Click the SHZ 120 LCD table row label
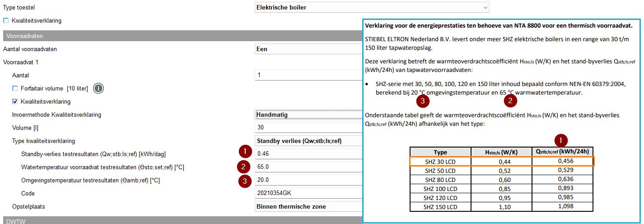This screenshot has width=644, height=224. (x=440, y=198)
